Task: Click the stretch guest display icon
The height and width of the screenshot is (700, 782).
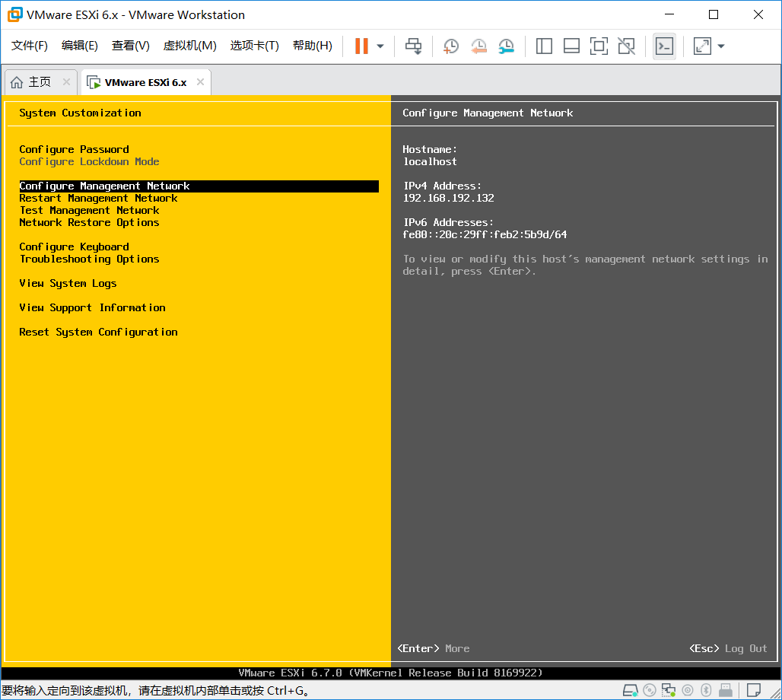Action: coord(702,46)
